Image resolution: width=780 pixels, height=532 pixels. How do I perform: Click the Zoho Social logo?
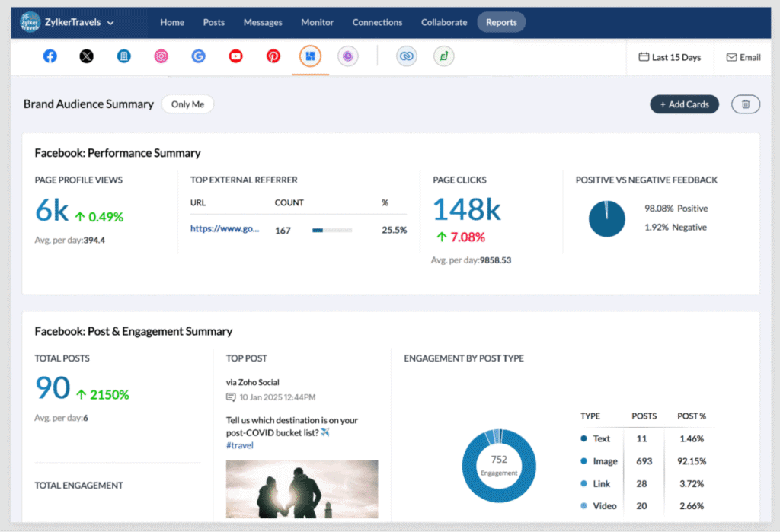[x=29, y=21]
